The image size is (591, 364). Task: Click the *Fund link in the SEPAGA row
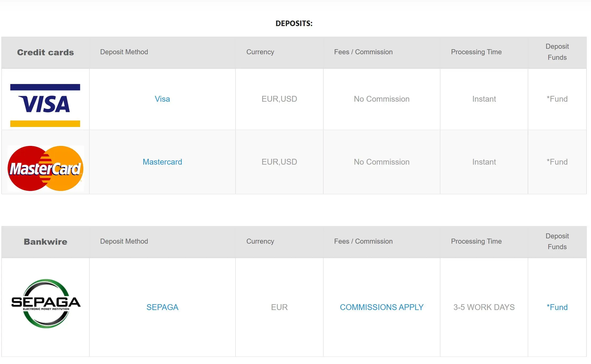[557, 307]
